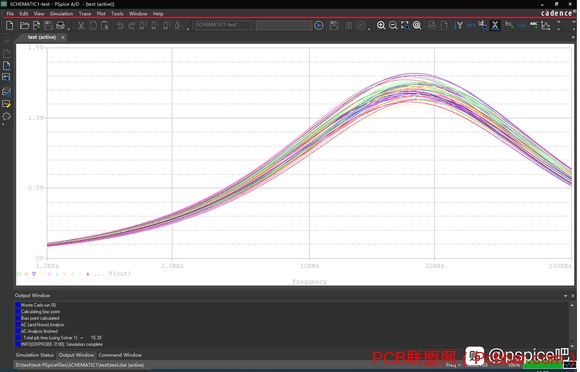This screenshot has height=372, width=580.
Task: Click the Zoom In magnifier icon
Action: pos(381,25)
